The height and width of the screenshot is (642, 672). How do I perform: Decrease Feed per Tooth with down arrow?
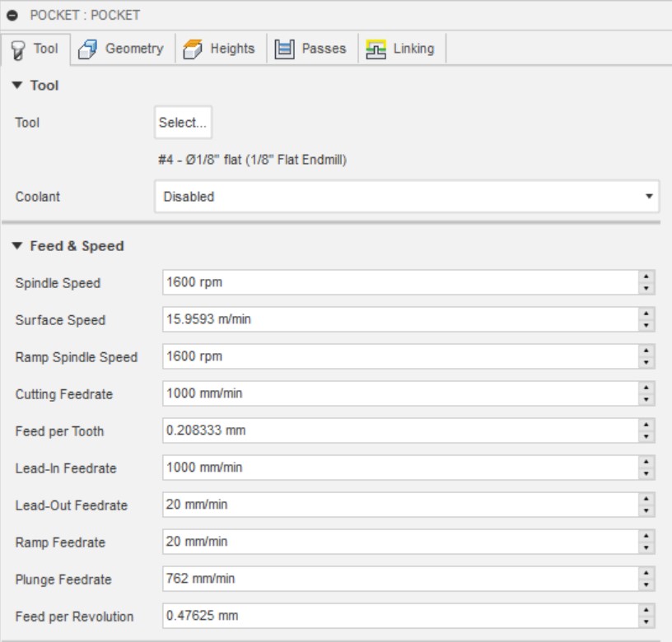646,436
